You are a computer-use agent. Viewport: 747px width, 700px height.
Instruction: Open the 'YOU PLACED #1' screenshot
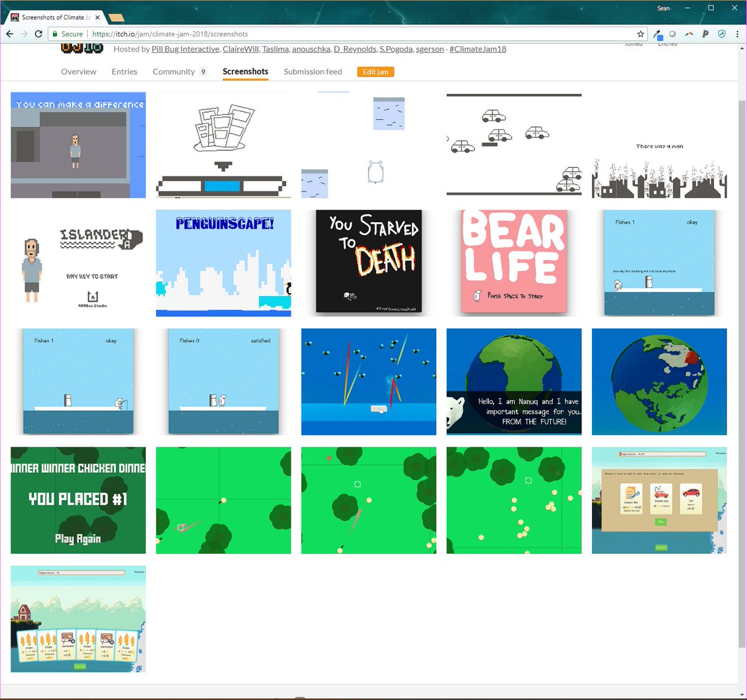tap(78, 500)
